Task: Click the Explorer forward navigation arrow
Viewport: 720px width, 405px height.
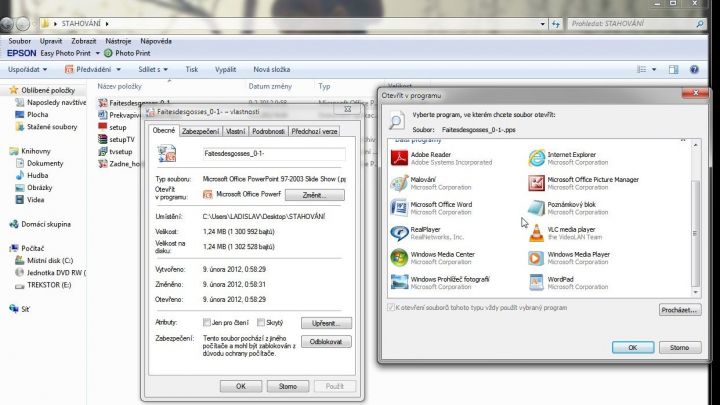Action: coord(22,23)
